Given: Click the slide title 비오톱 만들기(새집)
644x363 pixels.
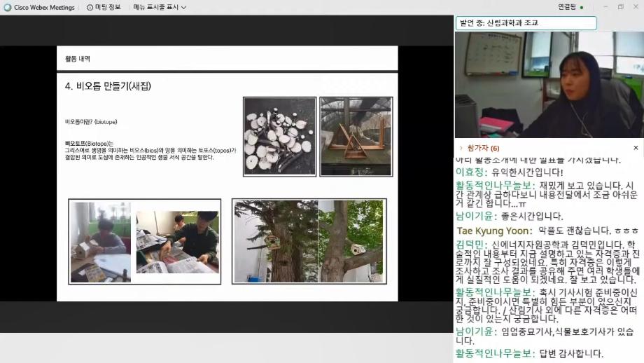Looking at the screenshot, I should pos(108,86).
